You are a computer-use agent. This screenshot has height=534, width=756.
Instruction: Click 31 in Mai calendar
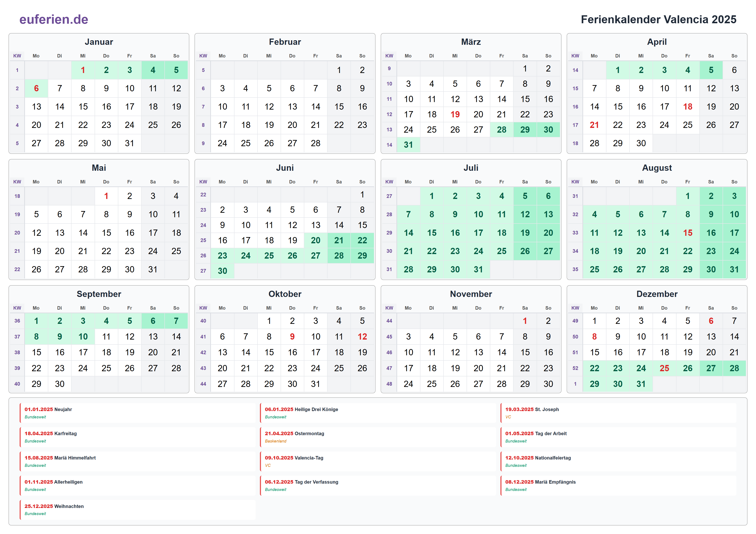pyautogui.click(x=153, y=269)
